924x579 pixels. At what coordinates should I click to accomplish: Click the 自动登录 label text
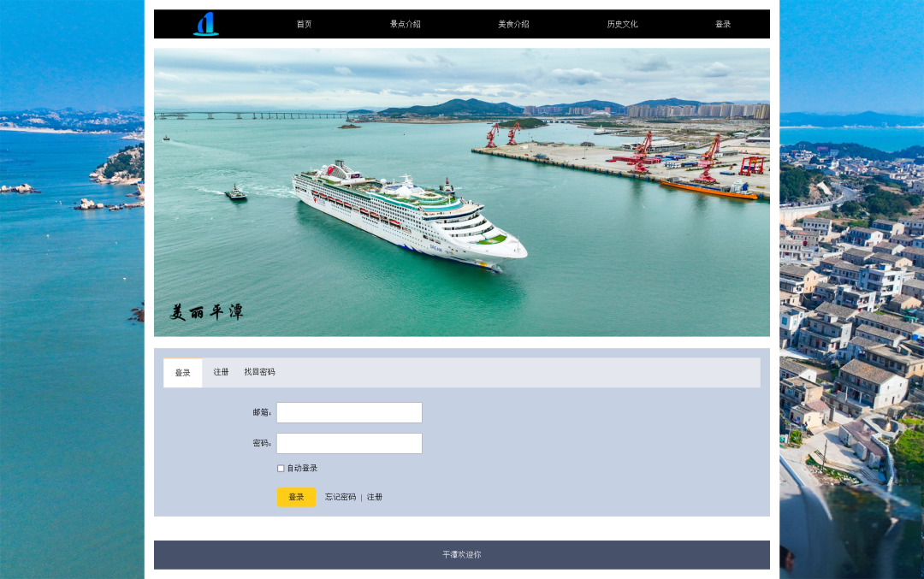tap(302, 468)
